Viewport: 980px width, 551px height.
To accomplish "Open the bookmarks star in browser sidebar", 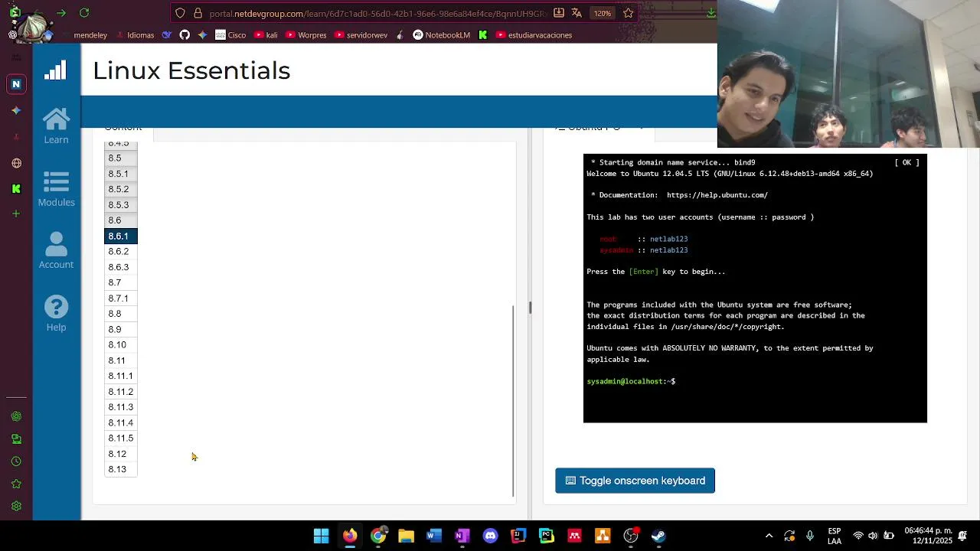I will click(x=16, y=484).
